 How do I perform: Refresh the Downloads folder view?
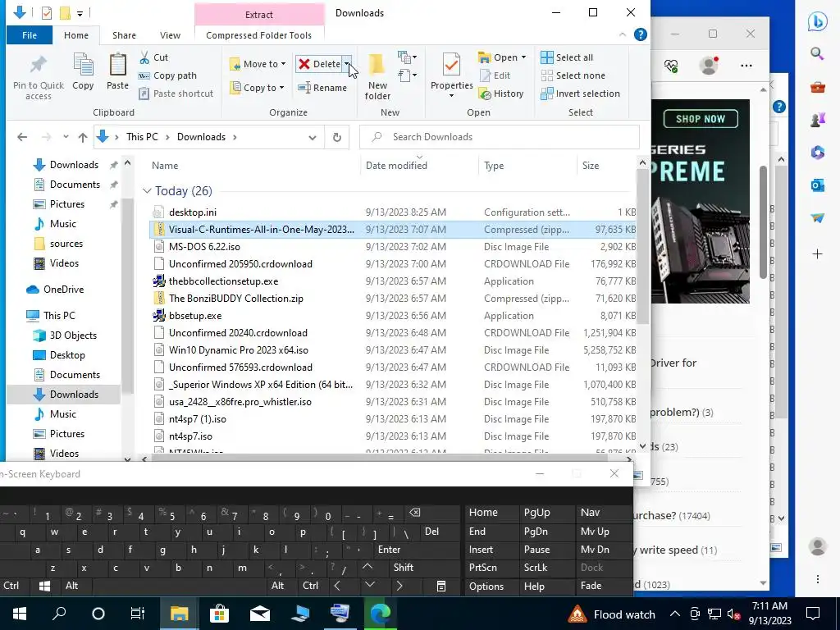tap(337, 137)
